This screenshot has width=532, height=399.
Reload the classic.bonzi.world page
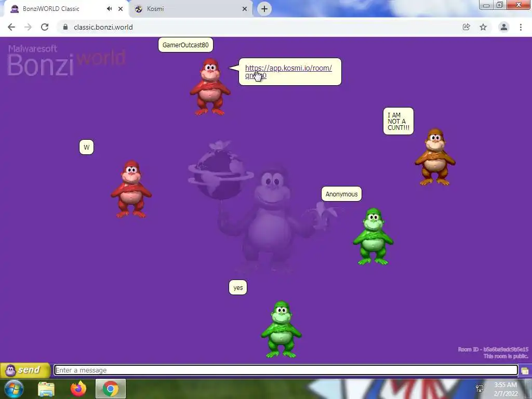[x=45, y=27]
